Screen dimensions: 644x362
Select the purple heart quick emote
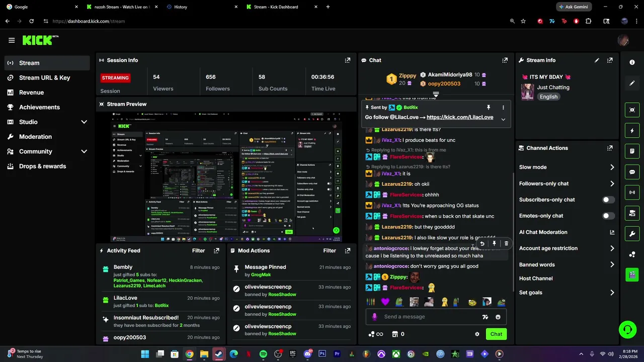pyautogui.click(x=385, y=302)
